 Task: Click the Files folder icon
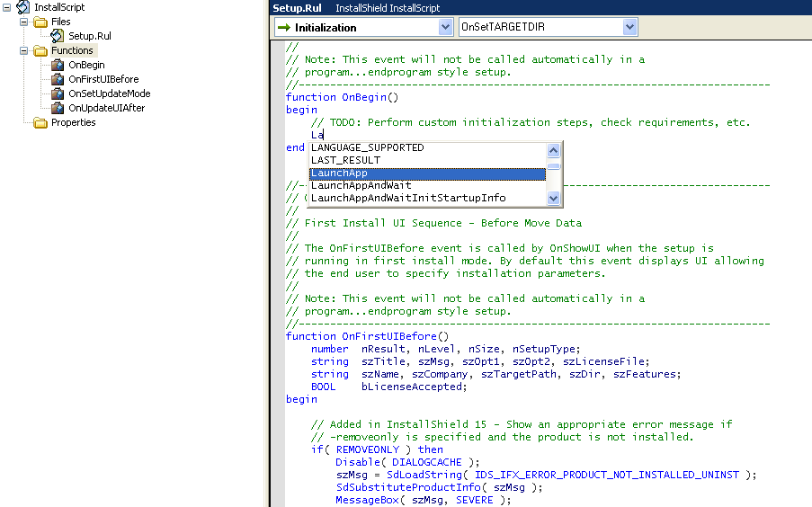tap(40, 22)
